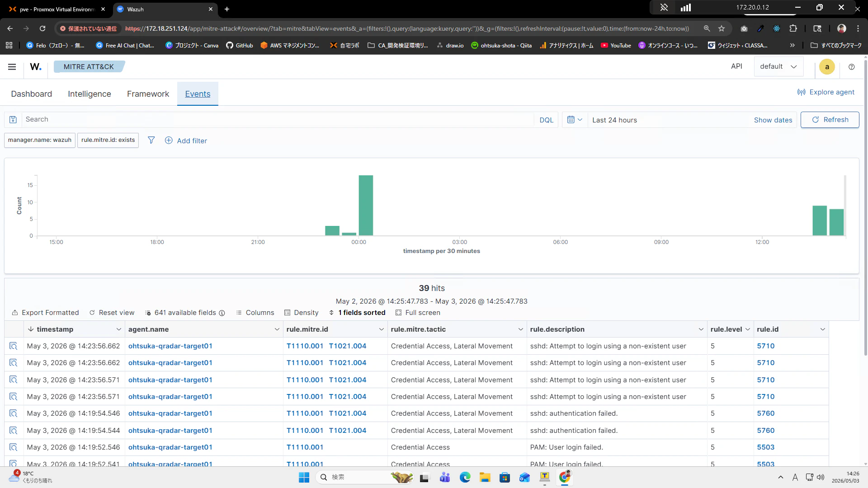Switch to the Intelligence tab
The width and height of the screenshot is (868, 488).
(90, 94)
